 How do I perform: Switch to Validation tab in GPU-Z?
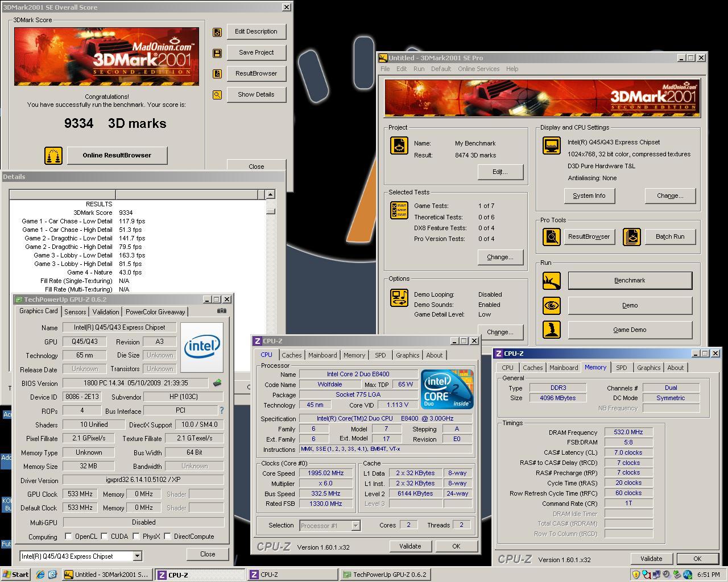(106, 312)
